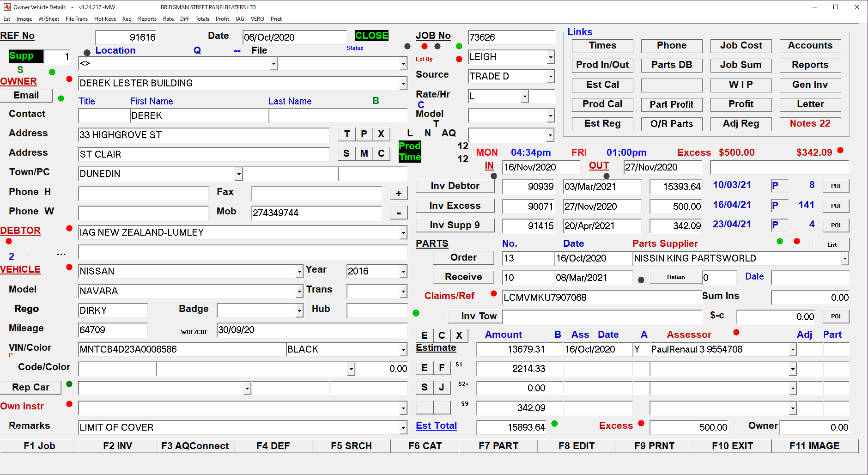Click the red dot beside VEHICLE label
The height and width of the screenshot is (475, 868).
pyautogui.click(x=69, y=267)
